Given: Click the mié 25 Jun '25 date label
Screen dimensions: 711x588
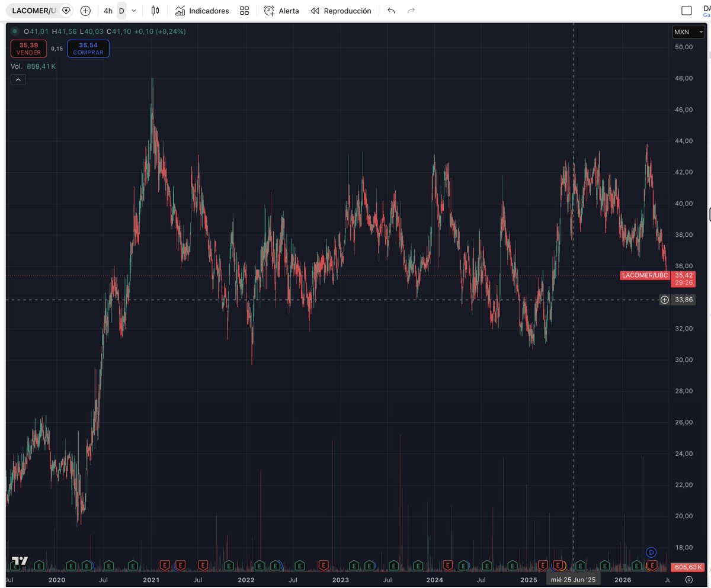Looking at the screenshot, I should pos(574,580).
